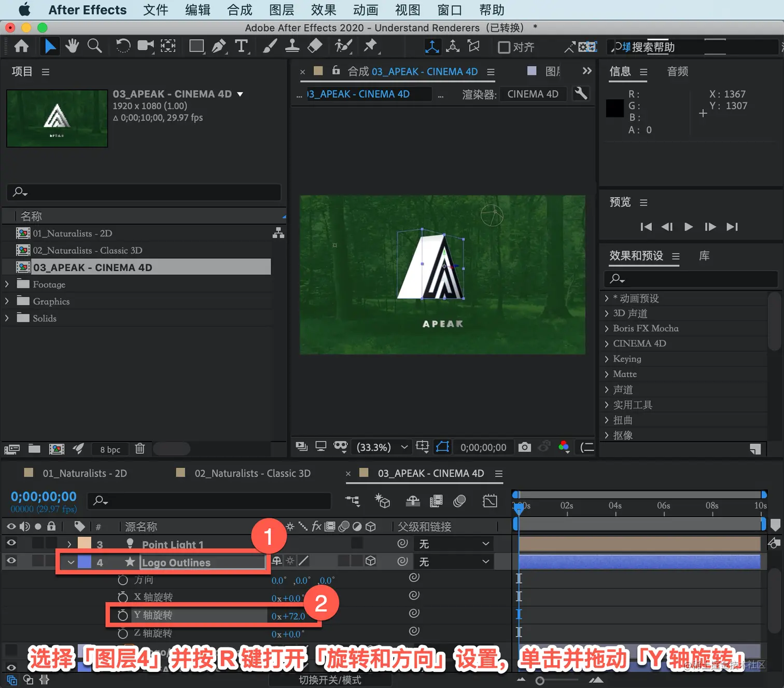
Task: Toggle the X Rotation stopwatch
Action: pos(122,597)
